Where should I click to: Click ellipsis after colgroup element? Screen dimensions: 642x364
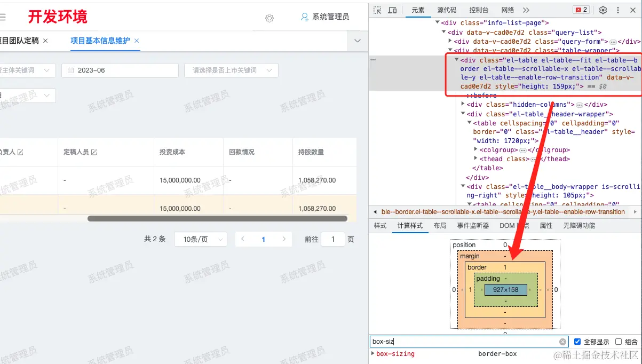523,150
